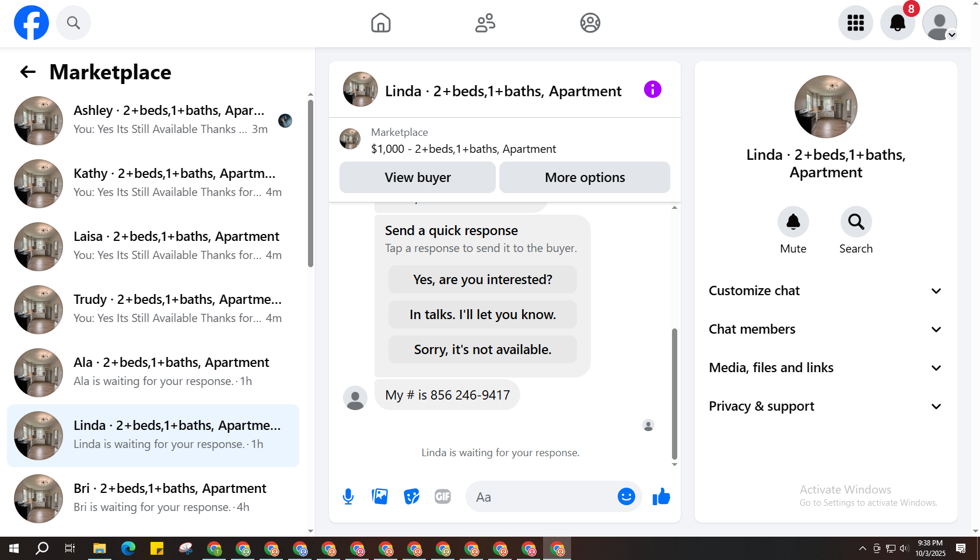Open File Explorer from the taskbar

pyautogui.click(x=100, y=548)
